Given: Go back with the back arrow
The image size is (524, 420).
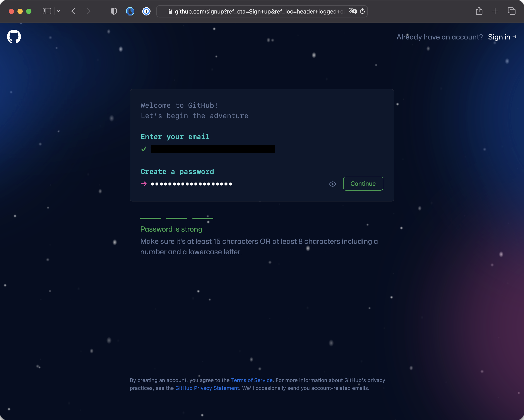Looking at the screenshot, I should (x=73, y=11).
